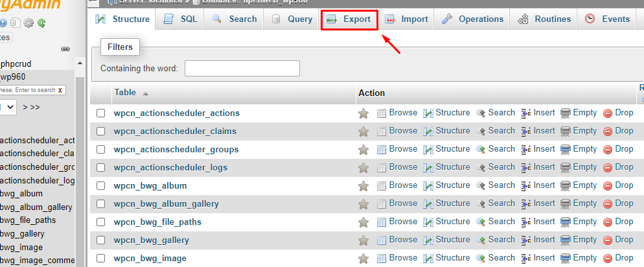Focus the sidebar table filter search box
This screenshot has height=267, width=644.
[x=32, y=90]
